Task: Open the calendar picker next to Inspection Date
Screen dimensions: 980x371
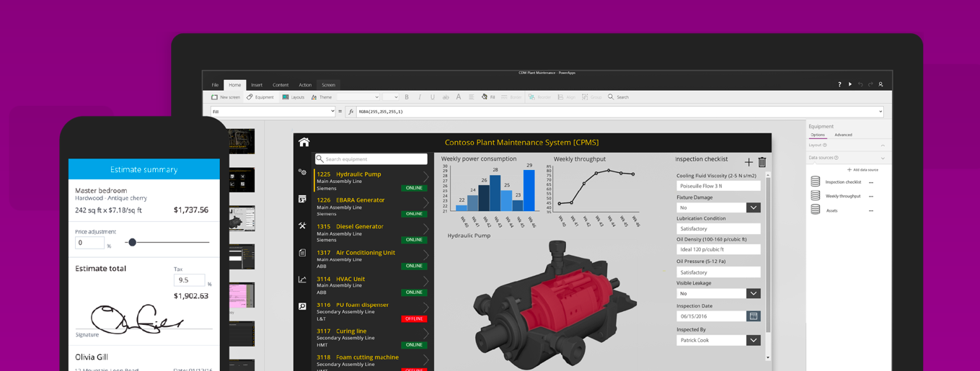Action: pos(754,316)
